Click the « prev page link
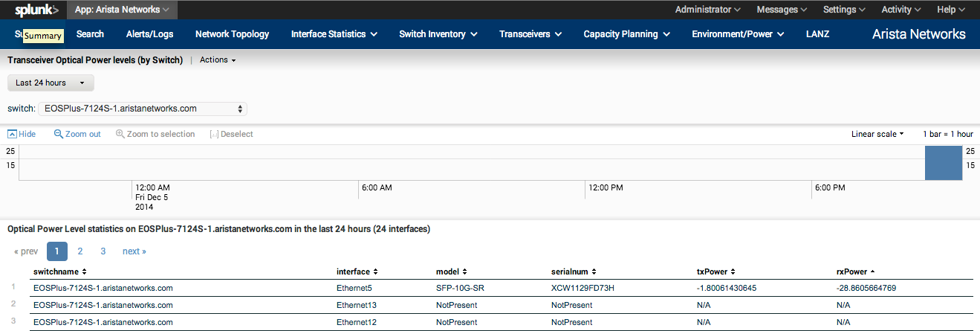Viewport: 980px width, 331px height. tap(26, 251)
